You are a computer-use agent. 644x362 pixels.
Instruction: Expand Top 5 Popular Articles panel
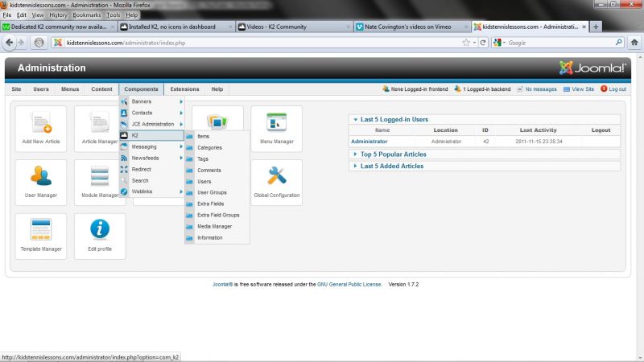356,154
